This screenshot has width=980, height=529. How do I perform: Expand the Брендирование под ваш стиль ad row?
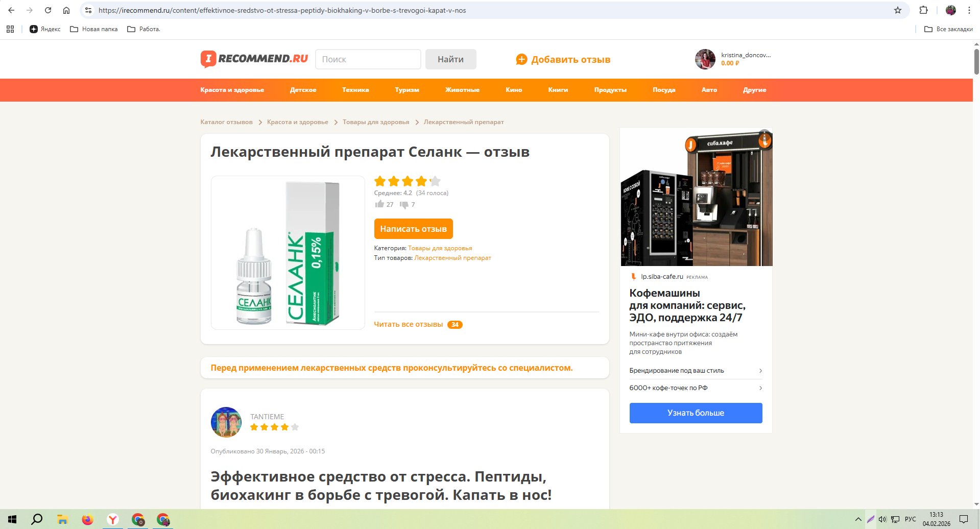696,371
